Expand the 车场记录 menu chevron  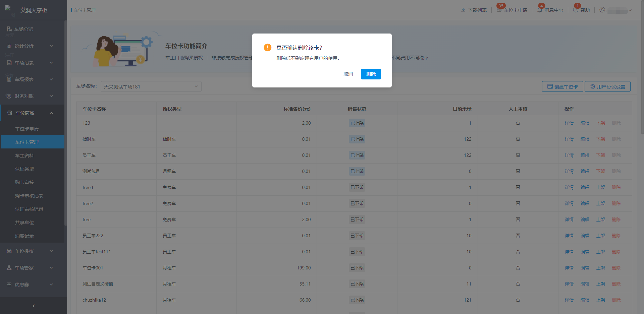[51, 63]
